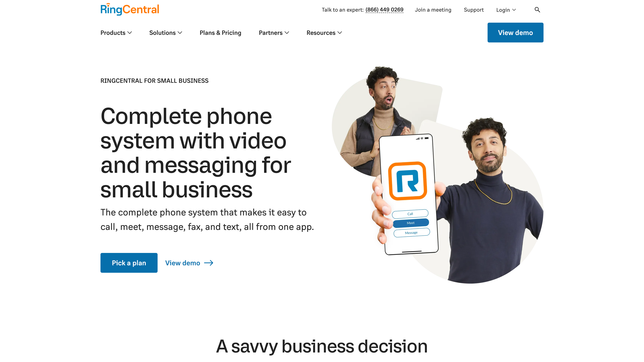Image resolution: width=644 pixels, height=362 pixels.
Task: Click the View demo arrow link
Action: click(189, 262)
